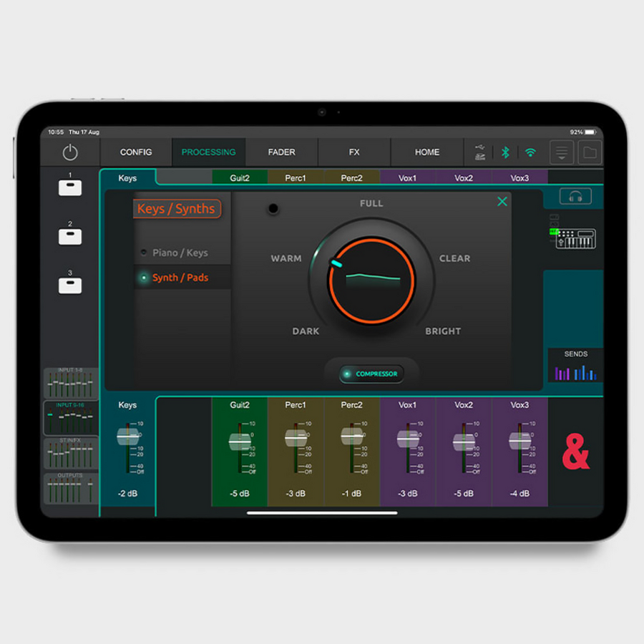This screenshot has height=644, width=644.
Task: Open the folder icon at top right
Action: (590, 152)
